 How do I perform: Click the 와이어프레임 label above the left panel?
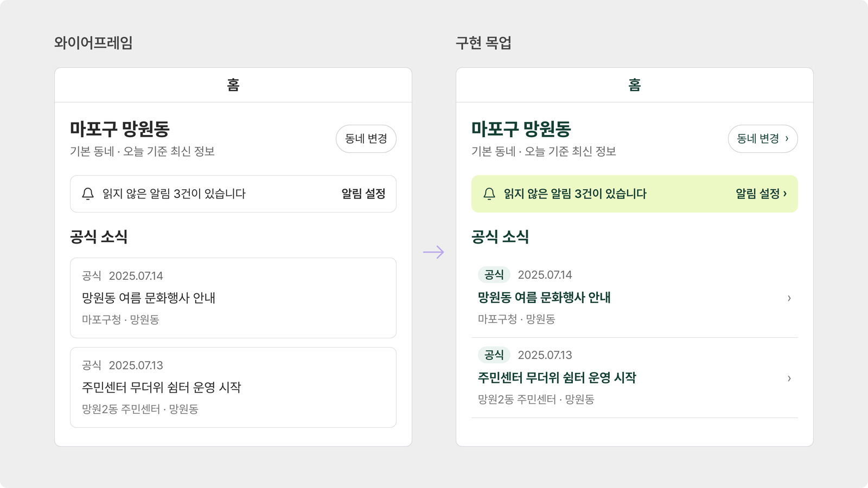pos(93,43)
